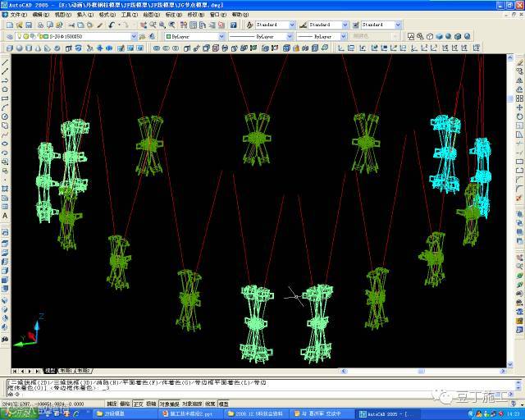Expand the color ByLayer dropdown
Image resolution: width=525 pixels, height=420 pixels.
click(221, 37)
